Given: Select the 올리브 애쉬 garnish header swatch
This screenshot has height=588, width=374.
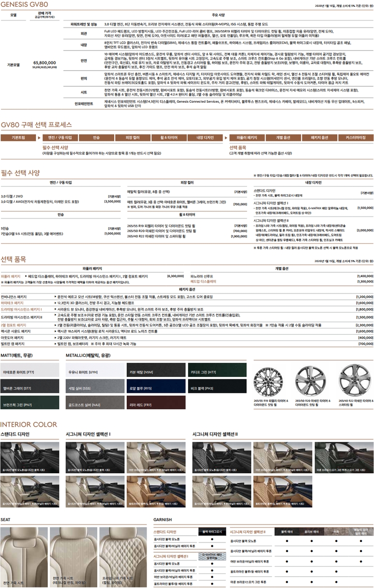Looking at the screenshot, I should pyautogui.click(x=311, y=531).
